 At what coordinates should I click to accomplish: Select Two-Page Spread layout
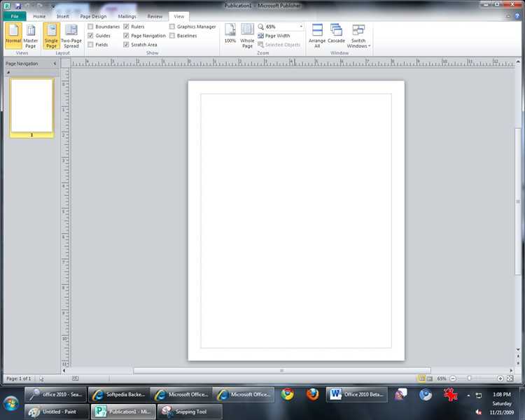(71, 36)
